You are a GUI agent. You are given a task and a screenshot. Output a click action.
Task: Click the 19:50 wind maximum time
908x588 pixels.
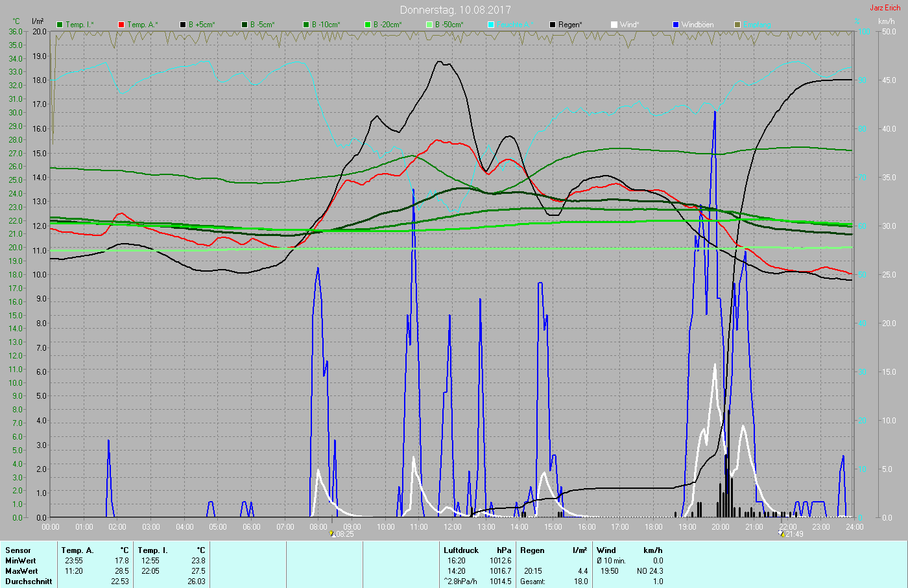(x=609, y=571)
